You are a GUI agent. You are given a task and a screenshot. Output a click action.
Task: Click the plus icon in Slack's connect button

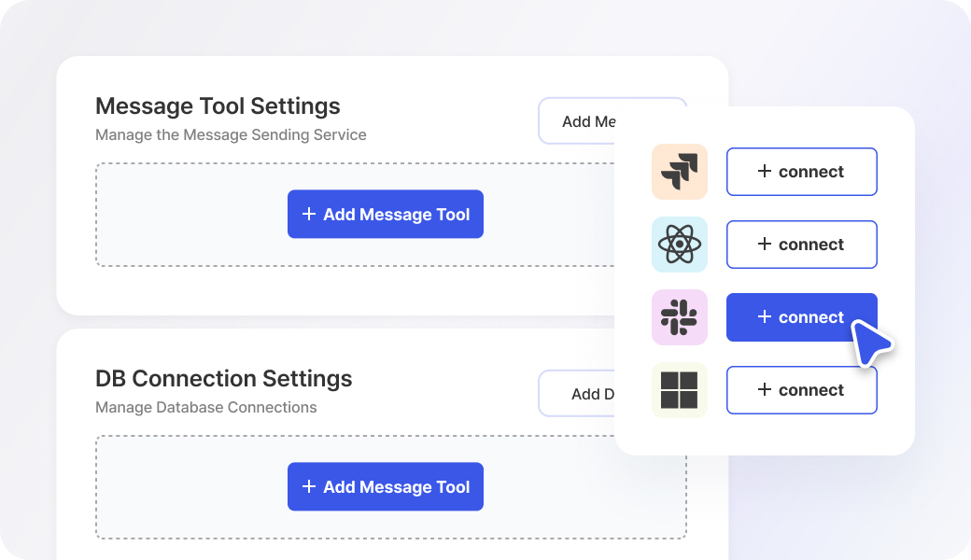(764, 317)
